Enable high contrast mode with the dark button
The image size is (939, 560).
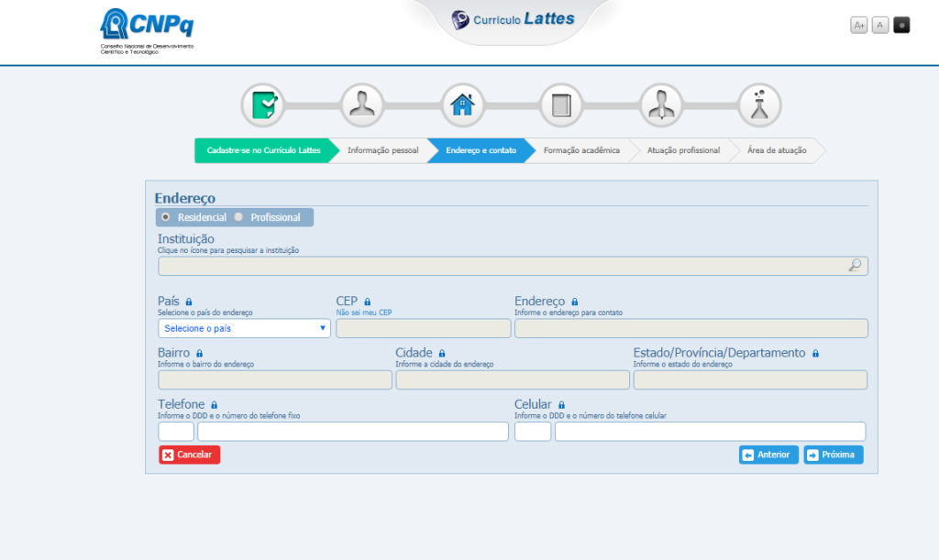pyautogui.click(x=900, y=25)
